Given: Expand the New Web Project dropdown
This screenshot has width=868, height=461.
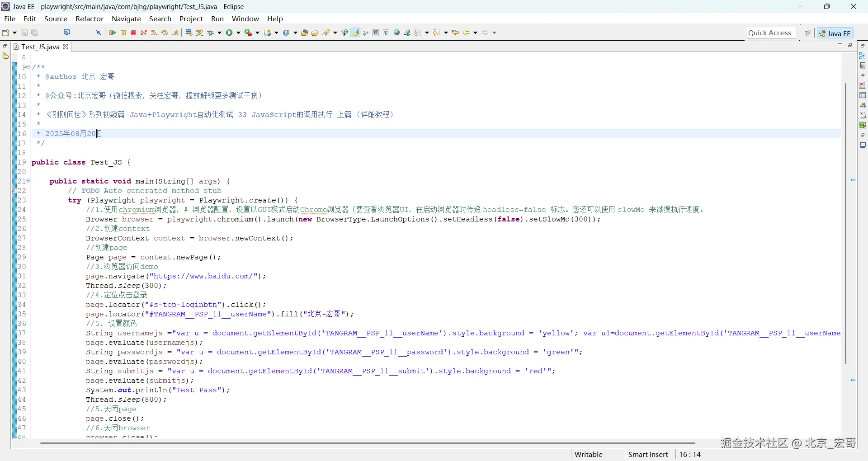Looking at the screenshot, I should tap(276, 33).
